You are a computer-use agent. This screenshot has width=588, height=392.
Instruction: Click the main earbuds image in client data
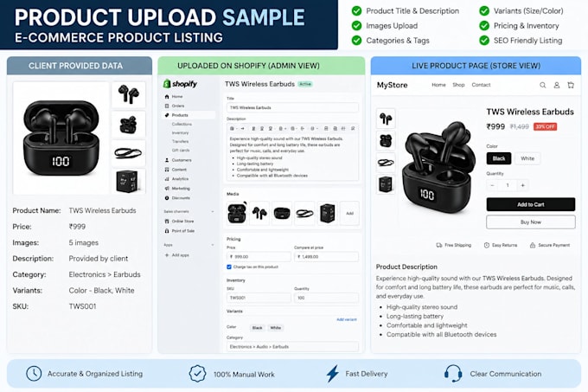(x=61, y=138)
